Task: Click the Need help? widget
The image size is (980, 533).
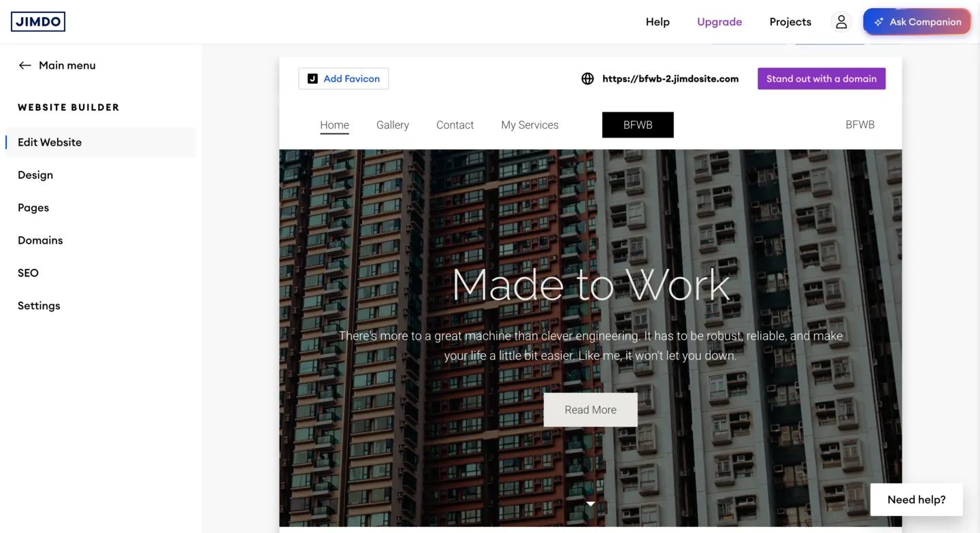Action: [x=916, y=500]
